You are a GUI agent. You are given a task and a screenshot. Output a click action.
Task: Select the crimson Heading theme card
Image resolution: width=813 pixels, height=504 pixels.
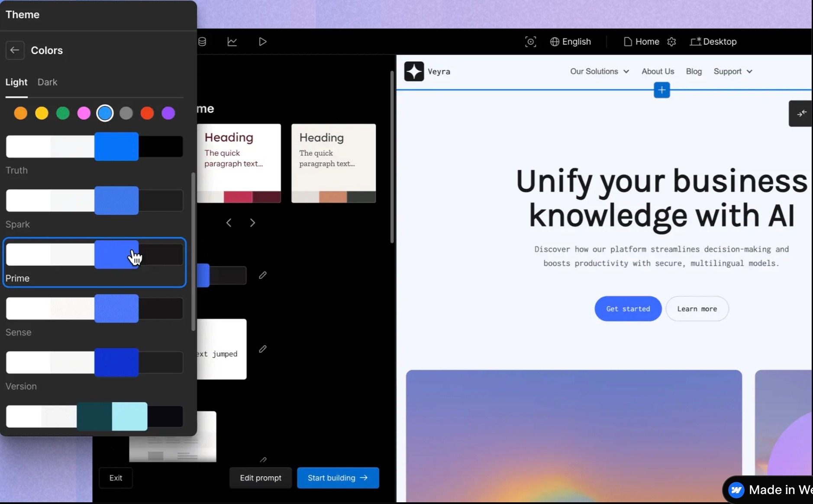tap(239, 163)
